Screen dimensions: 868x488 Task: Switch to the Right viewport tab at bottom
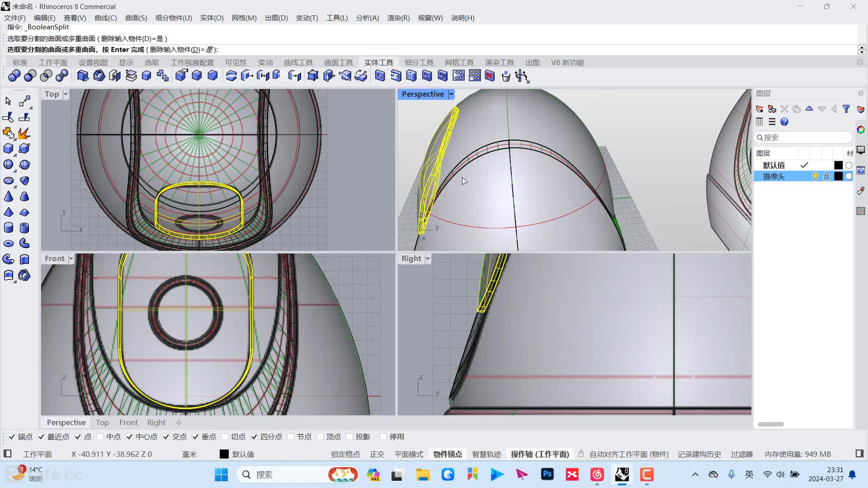[x=156, y=422]
